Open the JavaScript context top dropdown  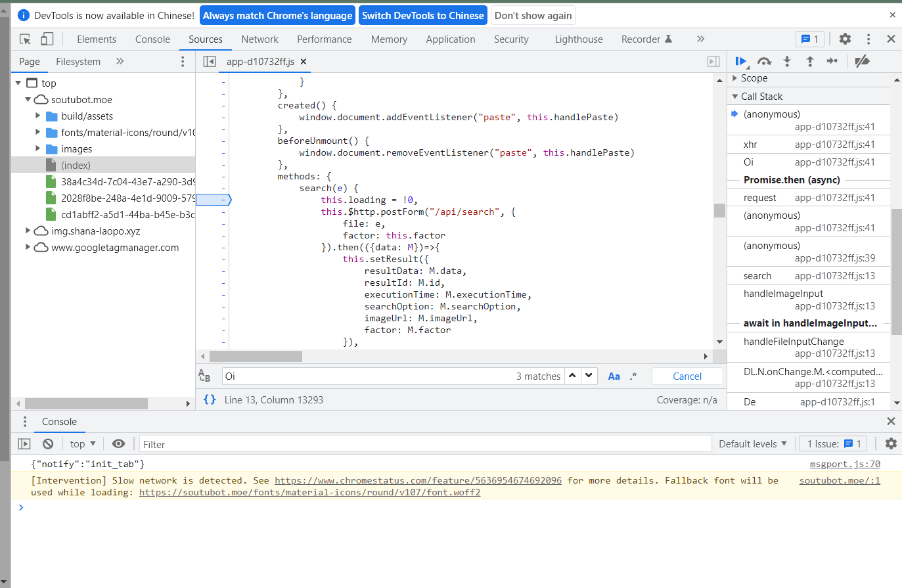[83, 444]
